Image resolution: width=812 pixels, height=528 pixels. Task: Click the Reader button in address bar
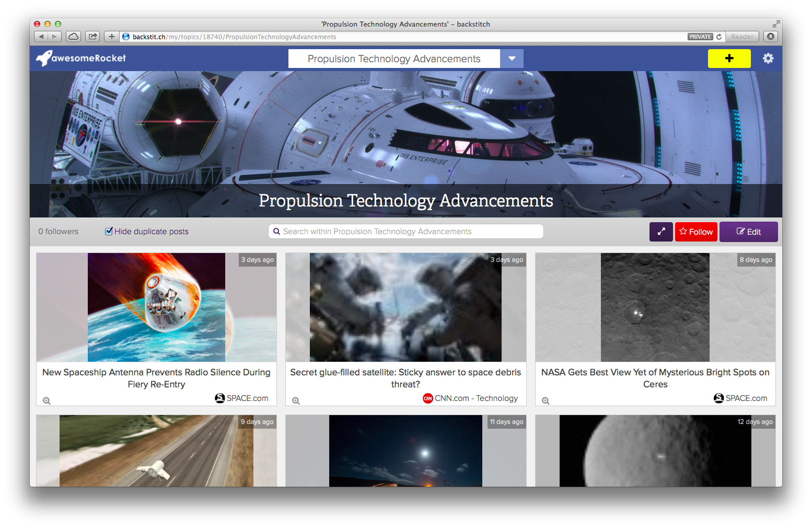click(x=742, y=37)
